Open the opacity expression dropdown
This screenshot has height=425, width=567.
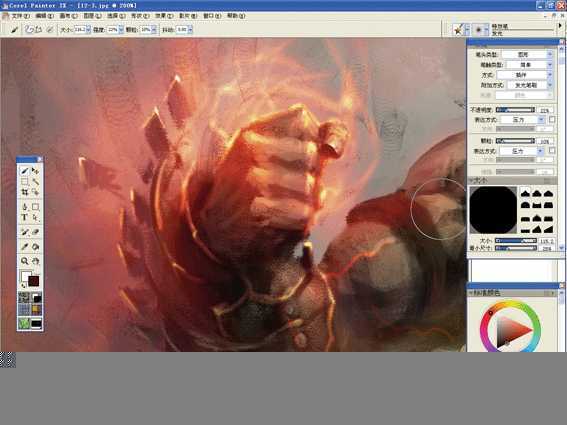coord(523,119)
